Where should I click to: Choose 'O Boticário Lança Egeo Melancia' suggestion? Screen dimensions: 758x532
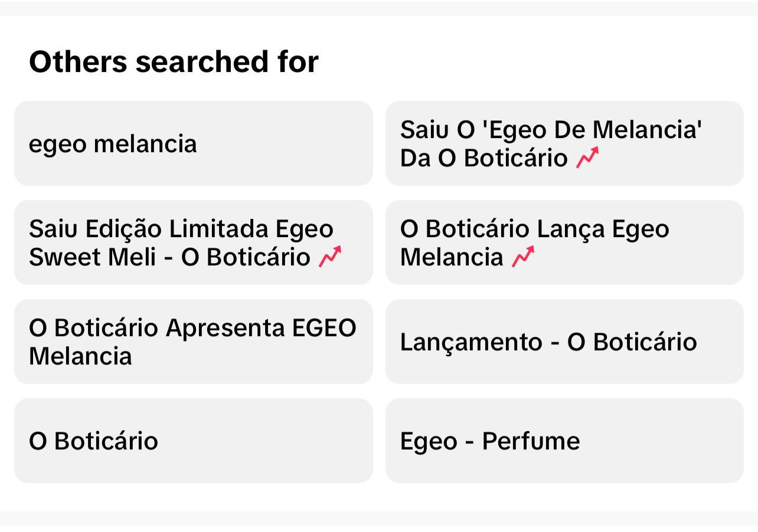tap(564, 242)
